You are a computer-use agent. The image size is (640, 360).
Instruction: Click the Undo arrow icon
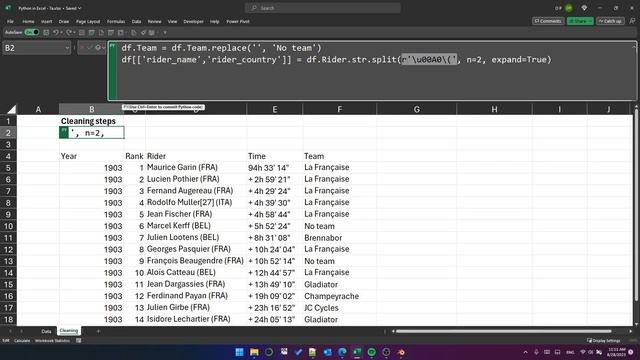pos(56,32)
